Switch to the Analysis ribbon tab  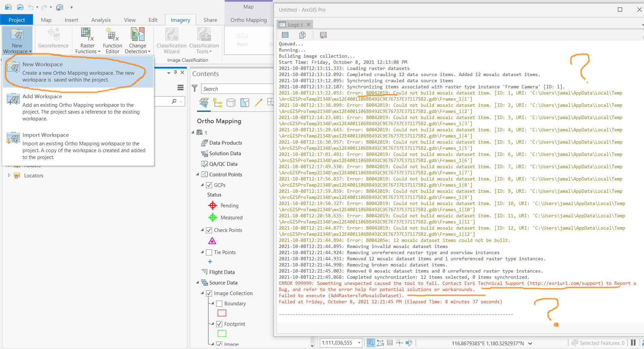pos(101,20)
